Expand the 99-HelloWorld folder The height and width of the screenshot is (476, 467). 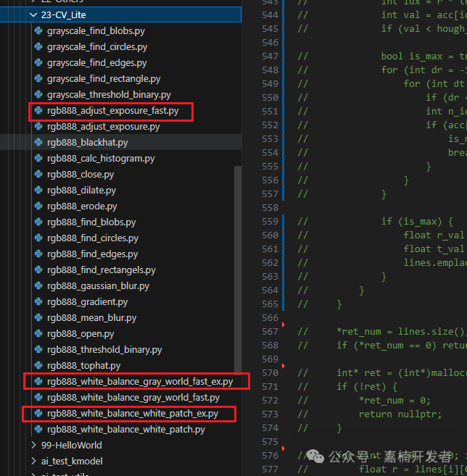[33, 446]
